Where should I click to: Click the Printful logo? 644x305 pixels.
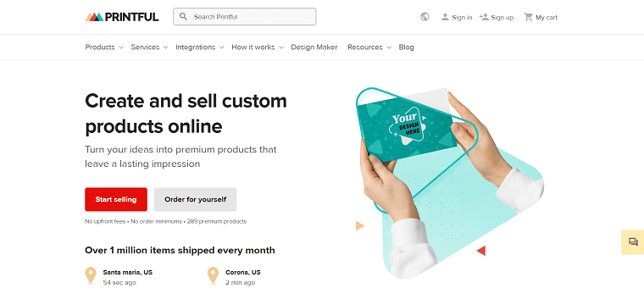tap(122, 17)
